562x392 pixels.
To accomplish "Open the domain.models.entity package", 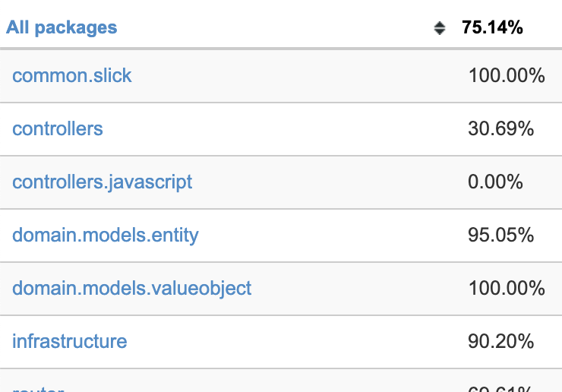I will (x=106, y=236).
